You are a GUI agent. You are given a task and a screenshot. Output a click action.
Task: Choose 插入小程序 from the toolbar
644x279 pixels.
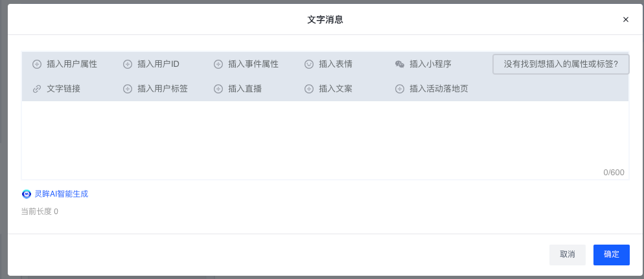(x=430, y=64)
